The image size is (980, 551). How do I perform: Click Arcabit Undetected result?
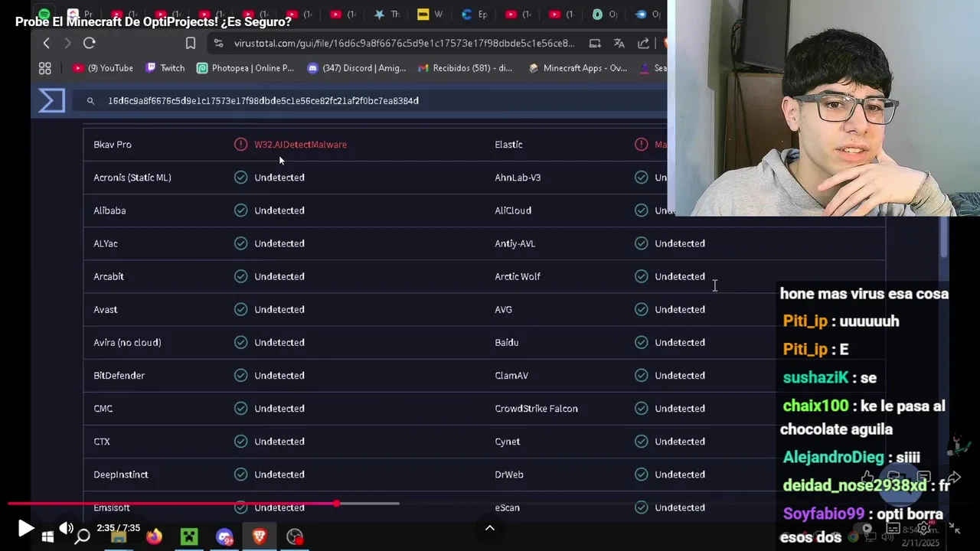pyautogui.click(x=279, y=276)
